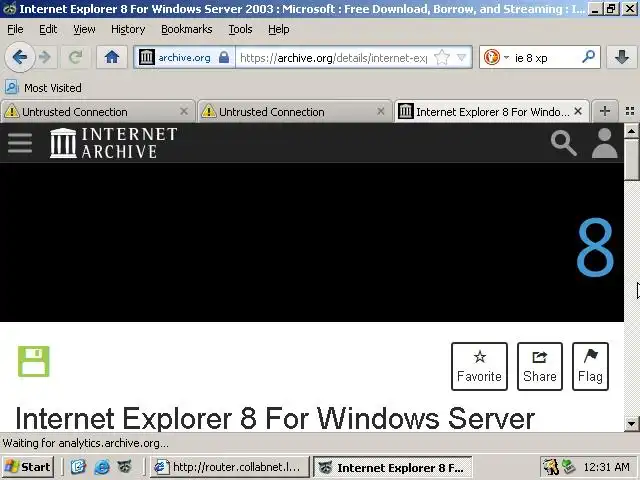Open the Bookmarks menu
This screenshot has width=640, height=480.
[x=187, y=29]
